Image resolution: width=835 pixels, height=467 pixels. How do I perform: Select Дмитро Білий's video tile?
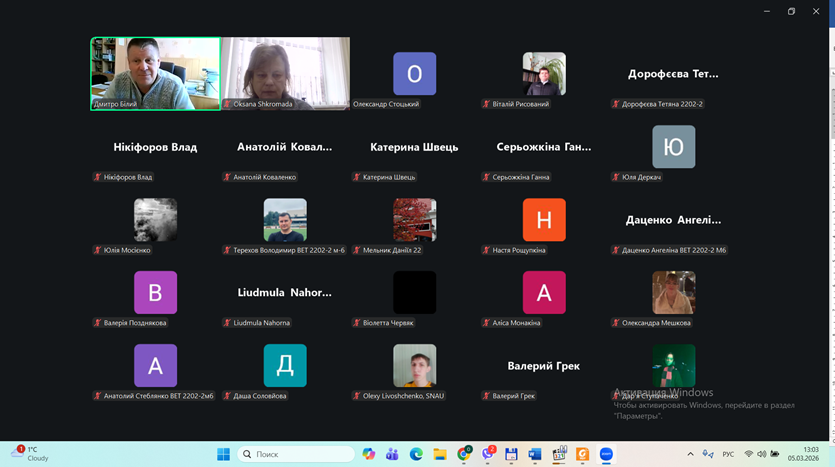(x=155, y=73)
